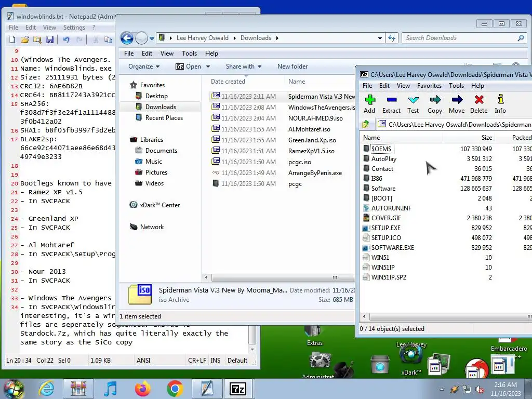
Task: Select ArrangeByPenis.exe file in Explorer
Action: click(x=315, y=173)
